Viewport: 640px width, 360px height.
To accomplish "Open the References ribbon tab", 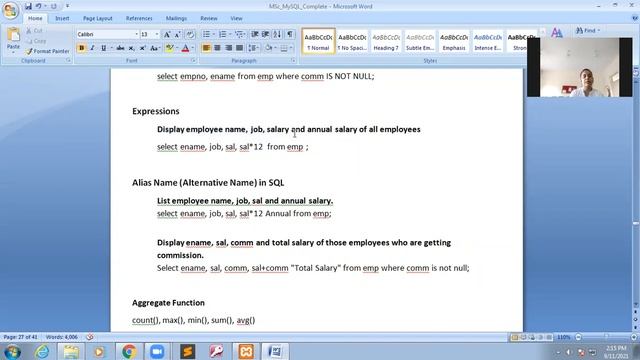I will click(139, 18).
